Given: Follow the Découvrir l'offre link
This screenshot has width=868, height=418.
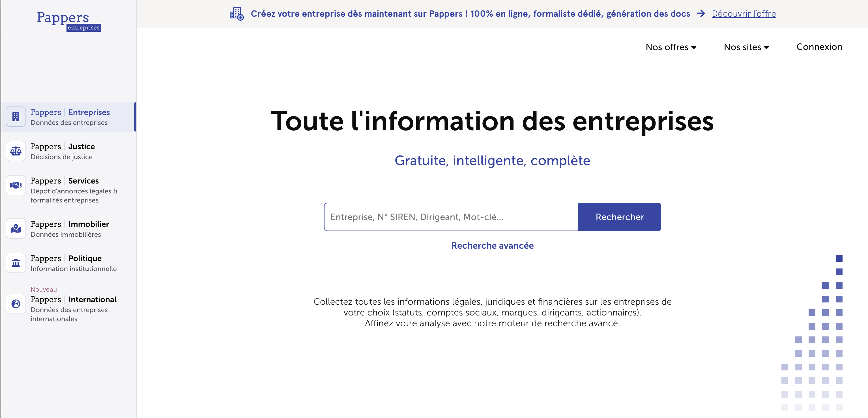Looking at the screenshot, I should point(744,14).
